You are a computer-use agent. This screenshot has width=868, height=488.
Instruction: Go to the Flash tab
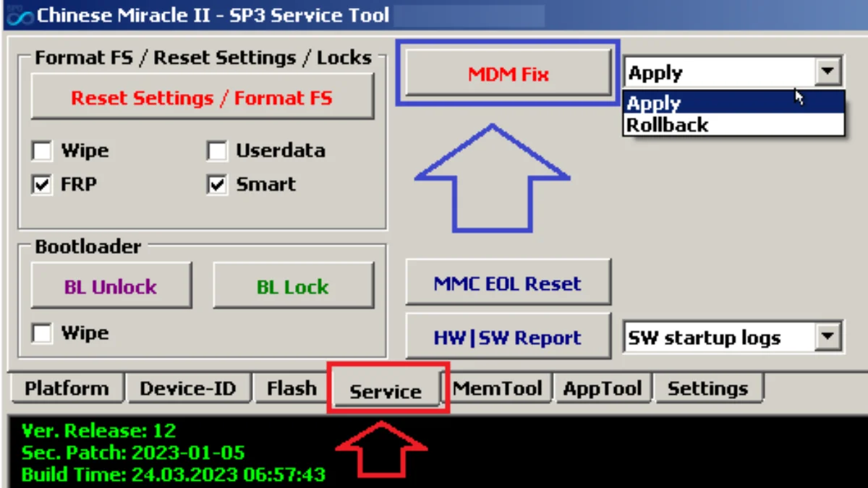pos(292,388)
